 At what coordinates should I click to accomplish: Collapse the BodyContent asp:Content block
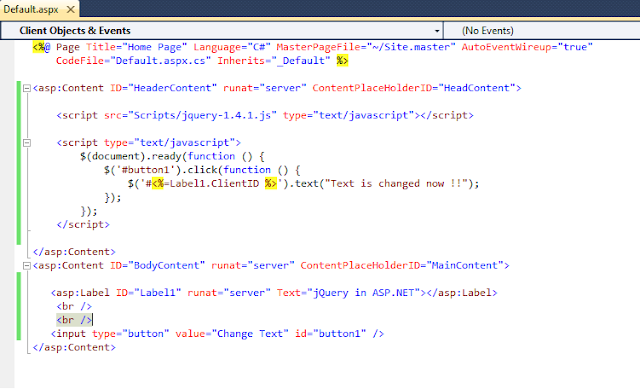pyautogui.click(x=27, y=266)
